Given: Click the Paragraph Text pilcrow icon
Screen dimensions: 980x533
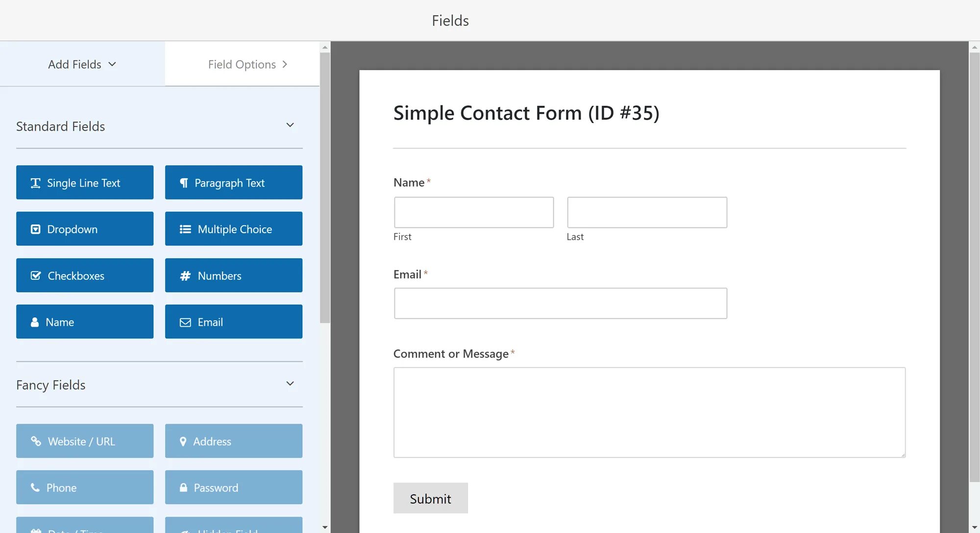Looking at the screenshot, I should [x=184, y=183].
